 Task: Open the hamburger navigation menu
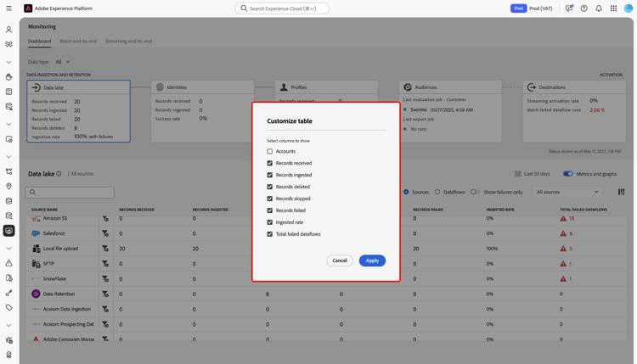pos(9,8)
